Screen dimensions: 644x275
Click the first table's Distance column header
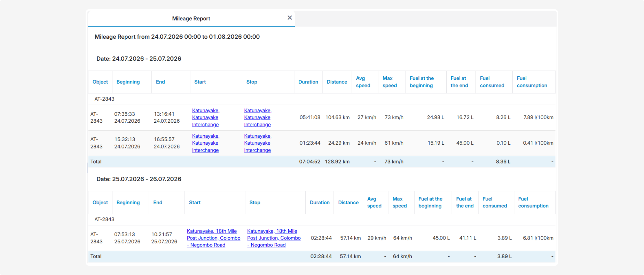337,82
